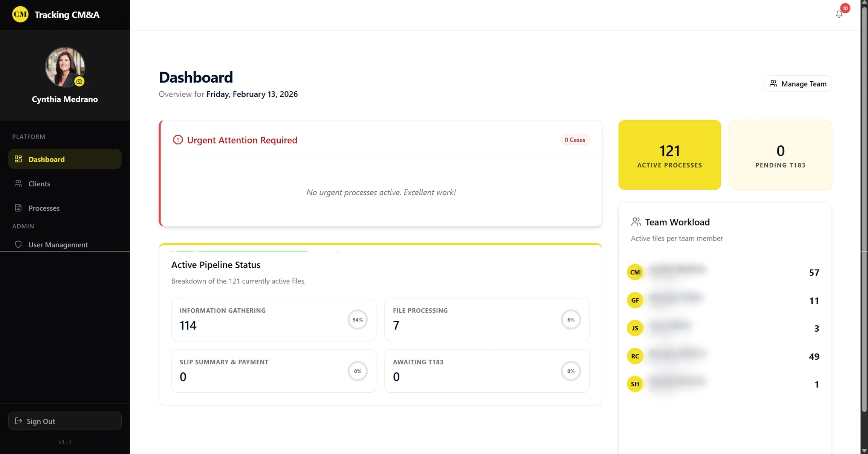The height and width of the screenshot is (454, 868).
Task: Click the Urgent Attention Required alert icon
Action: point(177,140)
